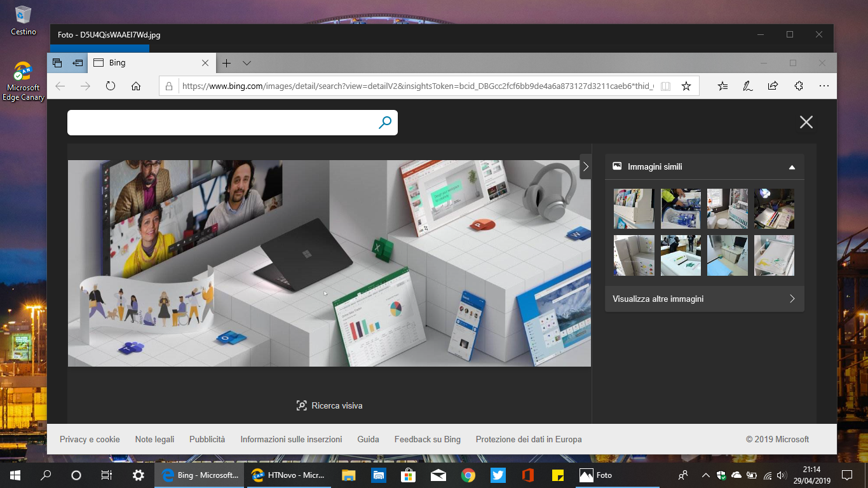
Task: Collapse the Immagini simili section
Action: coord(792,167)
